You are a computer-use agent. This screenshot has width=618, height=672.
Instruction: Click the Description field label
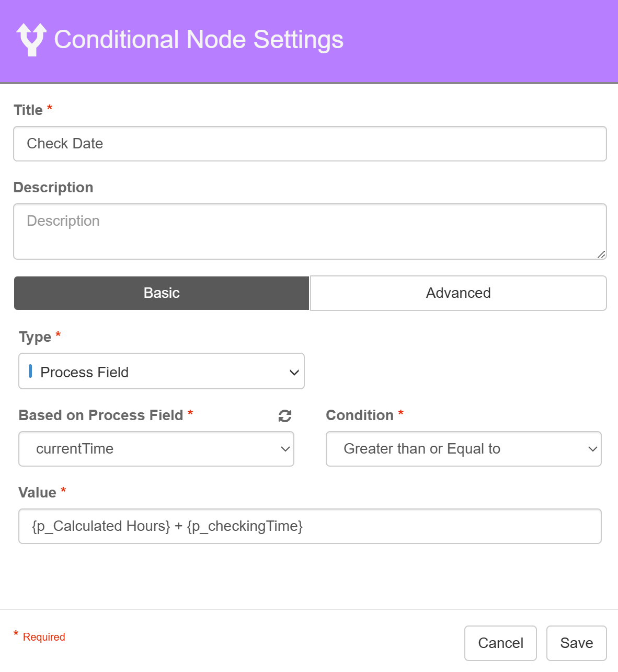(53, 188)
